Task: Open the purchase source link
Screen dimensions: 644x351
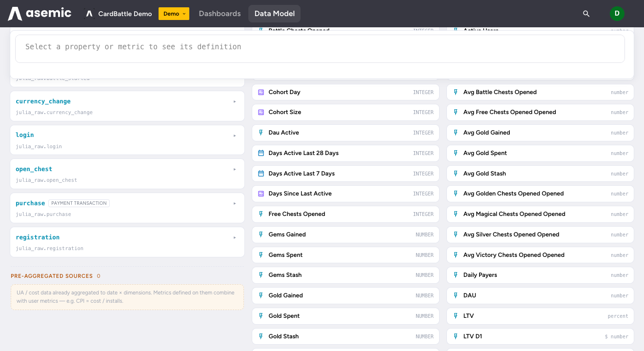Action: (30, 203)
